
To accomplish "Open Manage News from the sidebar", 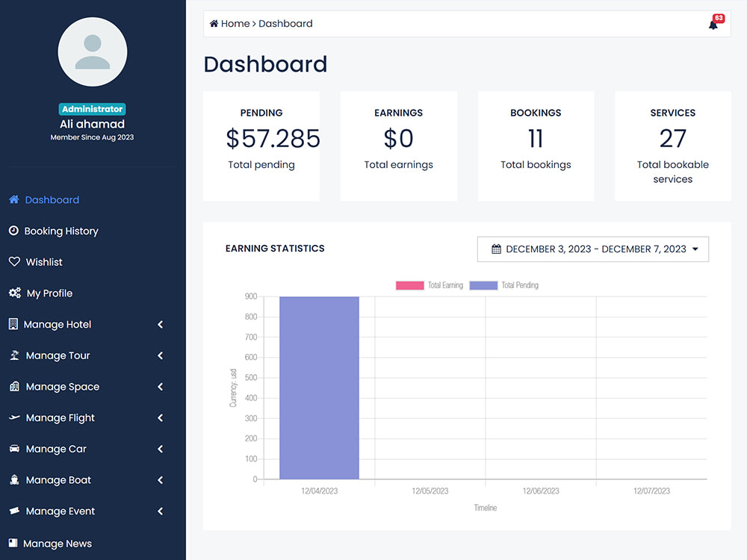I will pyautogui.click(x=59, y=543).
